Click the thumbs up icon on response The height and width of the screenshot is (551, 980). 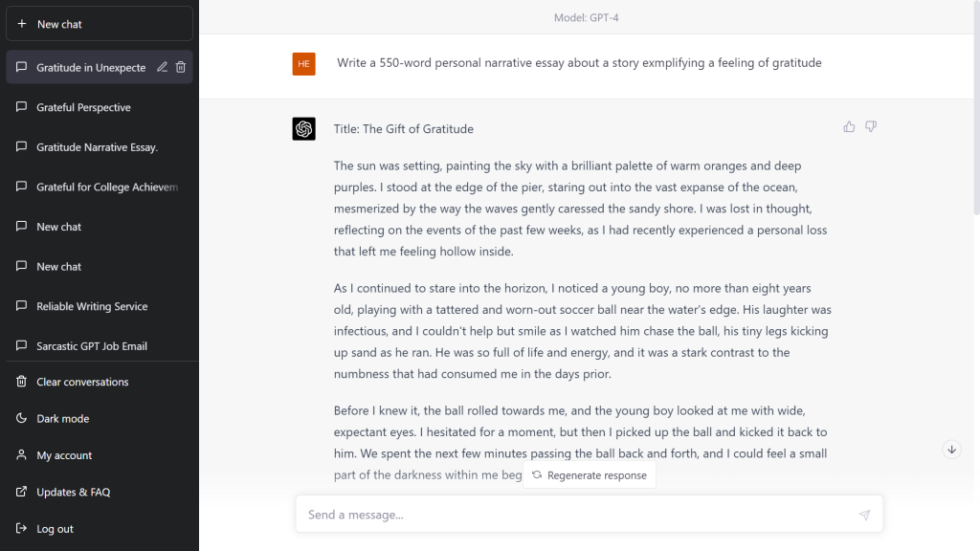pyautogui.click(x=849, y=126)
